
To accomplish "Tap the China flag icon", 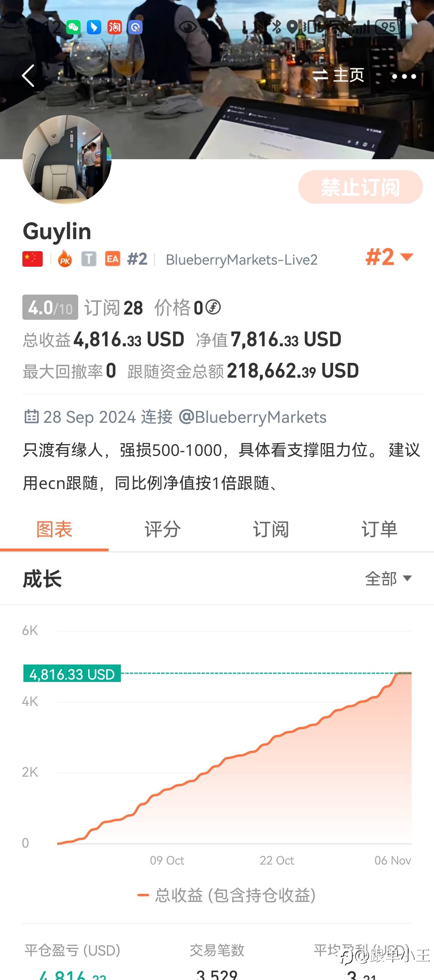I will 33,259.
